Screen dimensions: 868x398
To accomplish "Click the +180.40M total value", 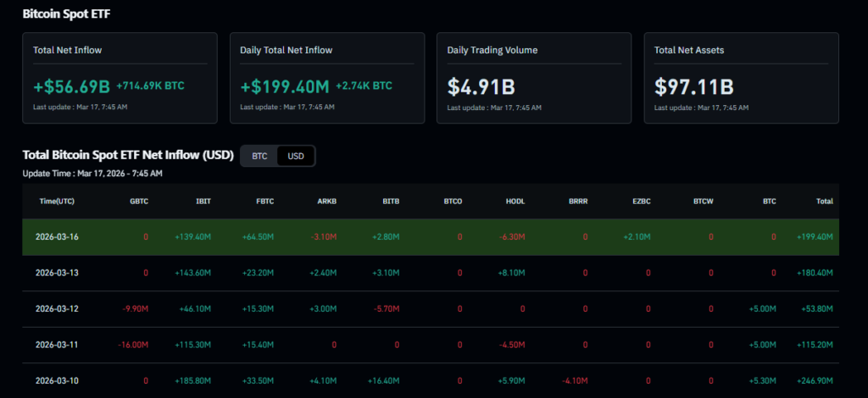I will (x=815, y=273).
